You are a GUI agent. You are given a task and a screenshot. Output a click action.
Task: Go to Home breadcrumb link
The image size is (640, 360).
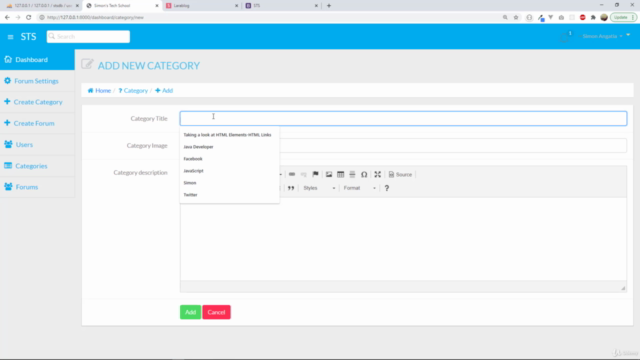(x=99, y=91)
